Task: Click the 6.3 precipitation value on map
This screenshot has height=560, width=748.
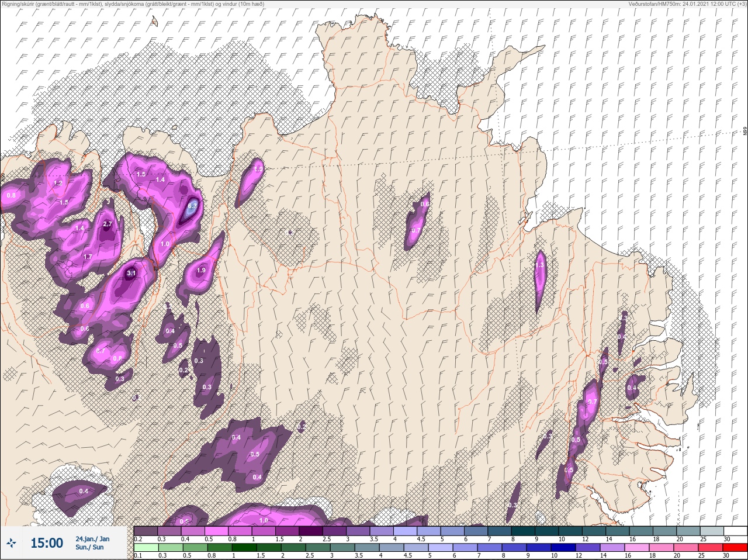Action: coord(193,205)
